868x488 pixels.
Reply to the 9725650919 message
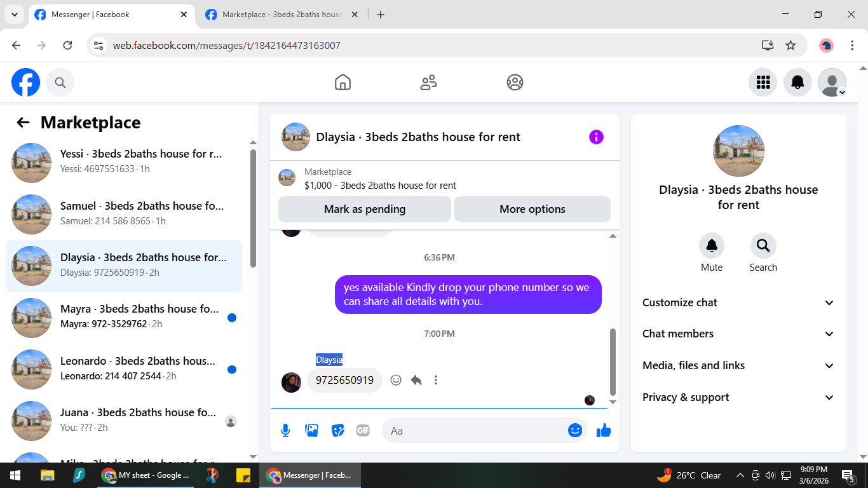[x=416, y=380]
